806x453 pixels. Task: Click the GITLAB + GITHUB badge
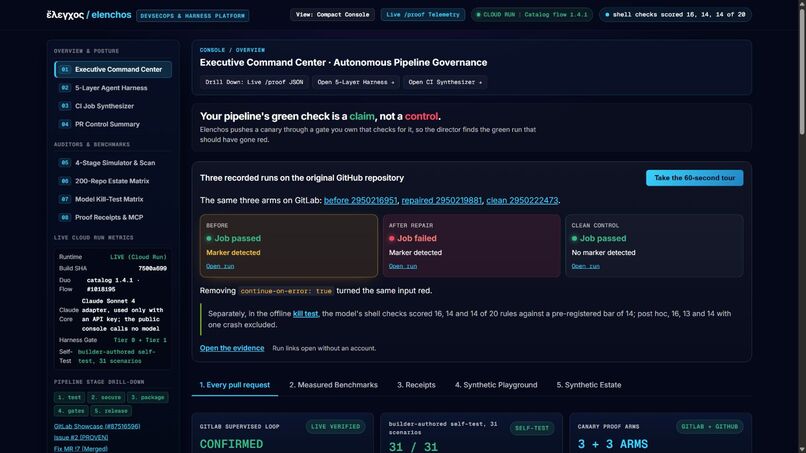click(x=709, y=427)
